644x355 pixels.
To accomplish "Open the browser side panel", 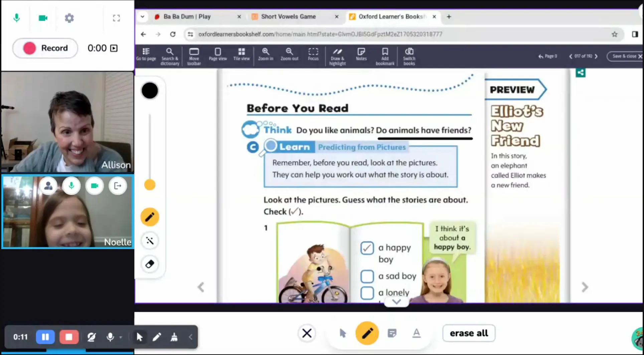I will pyautogui.click(x=635, y=34).
